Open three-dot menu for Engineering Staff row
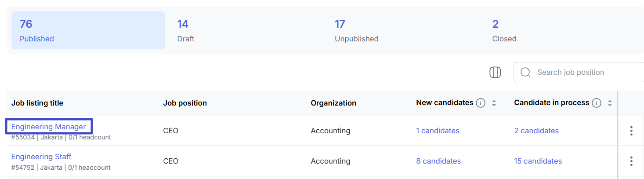This screenshot has height=179, width=644. (x=631, y=161)
